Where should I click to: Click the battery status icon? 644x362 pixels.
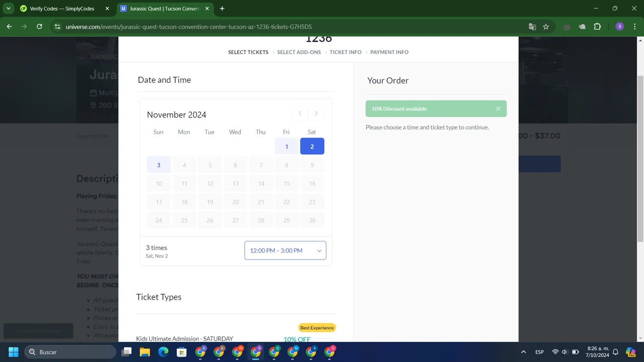pos(575,352)
